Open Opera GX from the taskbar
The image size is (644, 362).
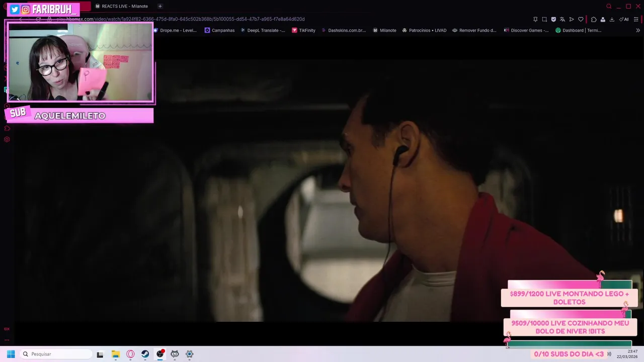(x=130, y=354)
